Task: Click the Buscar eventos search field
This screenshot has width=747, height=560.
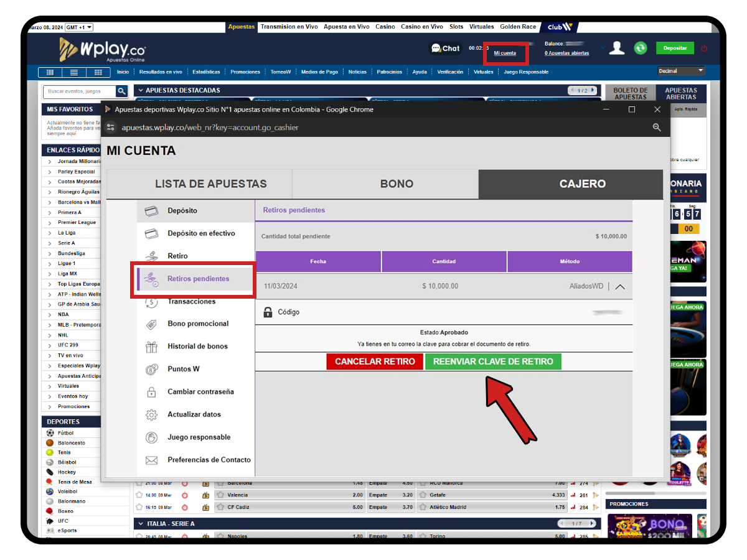Action: (x=80, y=91)
